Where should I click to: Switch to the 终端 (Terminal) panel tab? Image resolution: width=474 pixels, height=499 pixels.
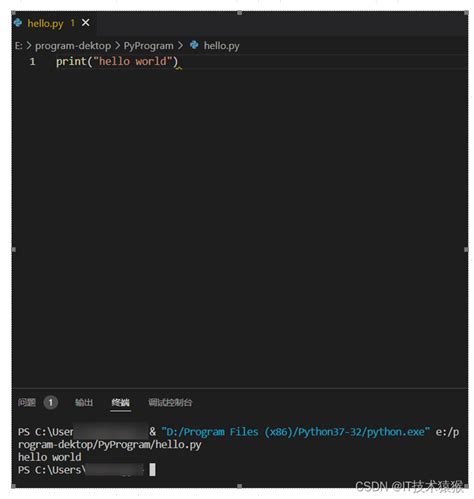121,402
